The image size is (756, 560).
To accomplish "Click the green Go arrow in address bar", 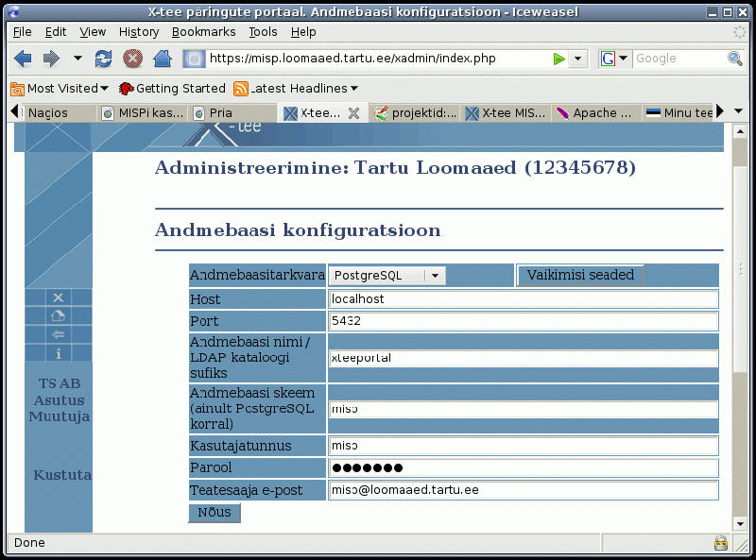I will click(559, 59).
